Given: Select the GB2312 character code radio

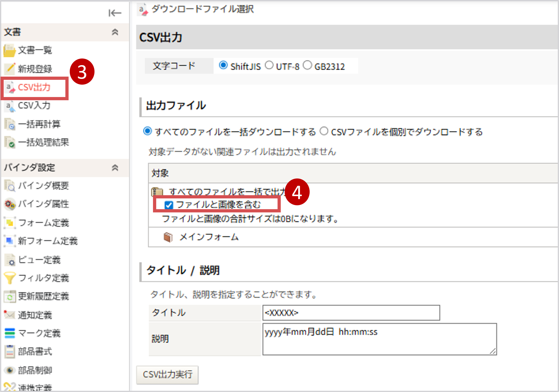Looking at the screenshot, I should click(307, 65).
